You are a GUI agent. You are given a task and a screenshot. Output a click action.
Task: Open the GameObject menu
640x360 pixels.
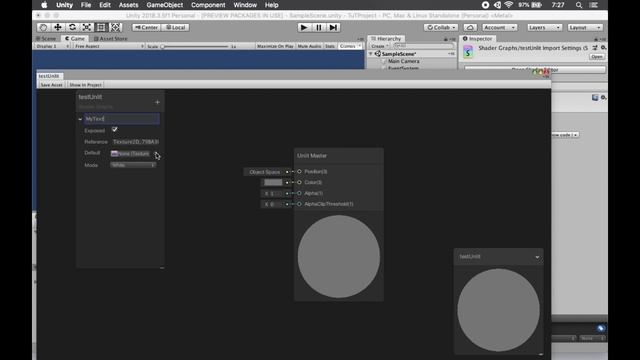click(164, 5)
